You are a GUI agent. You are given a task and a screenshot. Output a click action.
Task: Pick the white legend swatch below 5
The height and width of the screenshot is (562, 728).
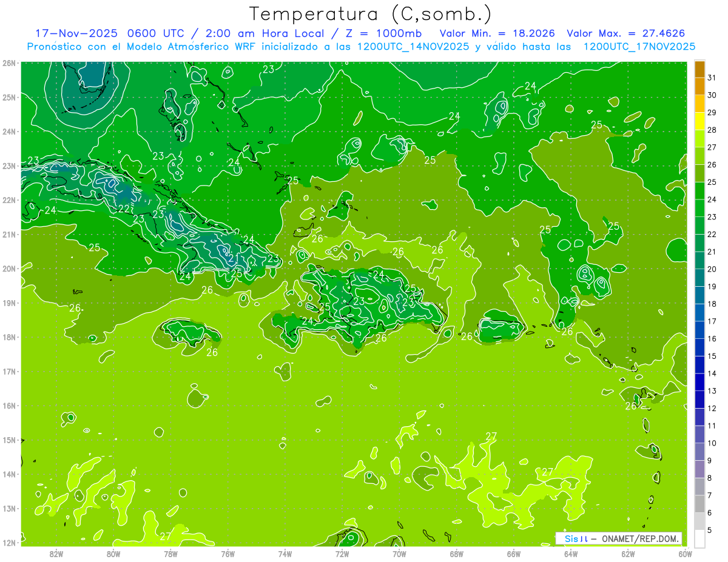[699, 538]
